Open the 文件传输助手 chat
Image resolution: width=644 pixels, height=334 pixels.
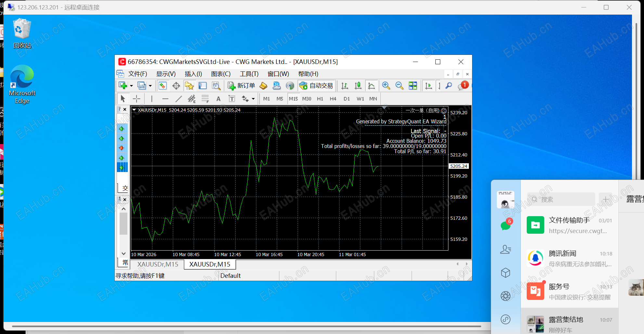coord(570,225)
